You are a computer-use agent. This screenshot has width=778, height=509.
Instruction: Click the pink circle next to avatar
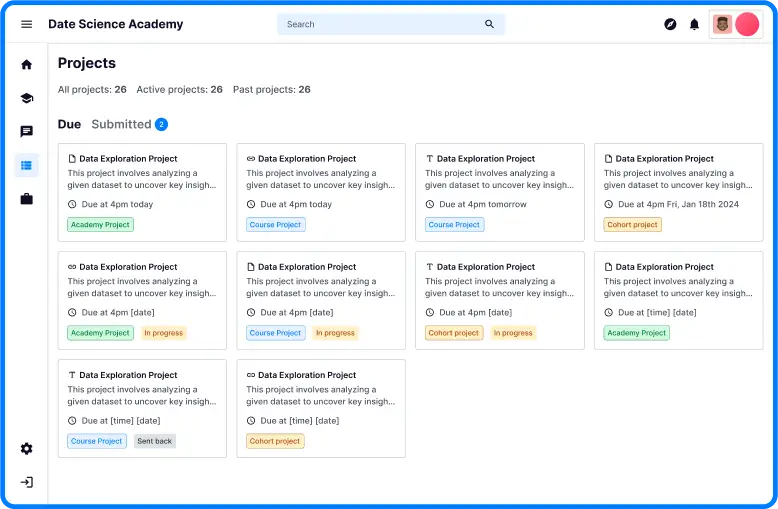(747, 24)
